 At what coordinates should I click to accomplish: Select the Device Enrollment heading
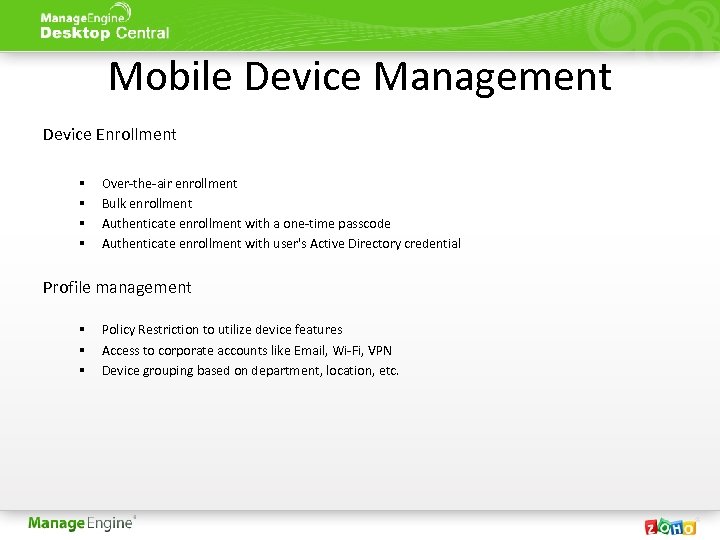point(109,135)
